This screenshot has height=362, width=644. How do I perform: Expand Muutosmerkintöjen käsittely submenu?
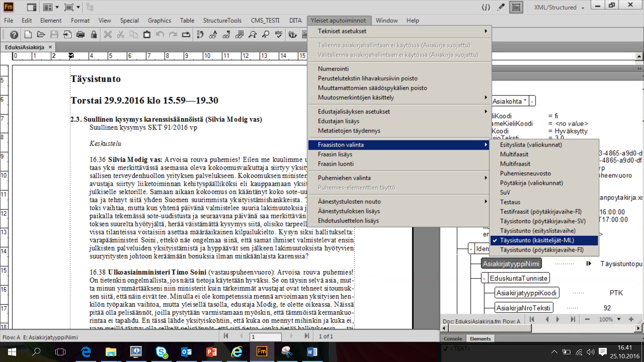[x=399, y=98]
